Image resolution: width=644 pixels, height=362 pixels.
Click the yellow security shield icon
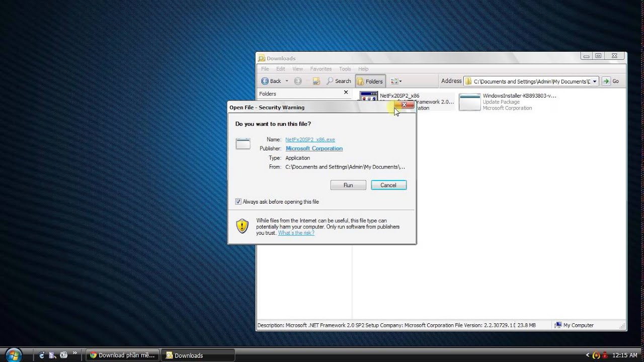click(x=243, y=226)
